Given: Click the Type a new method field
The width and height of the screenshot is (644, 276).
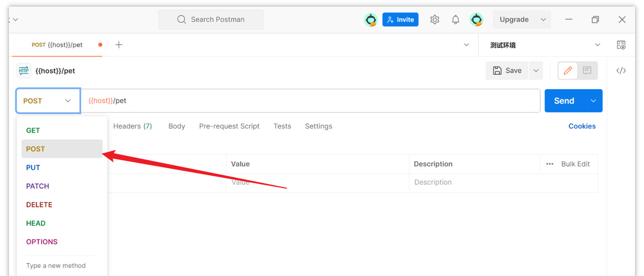Looking at the screenshot, I should click(x=62, y=265).
